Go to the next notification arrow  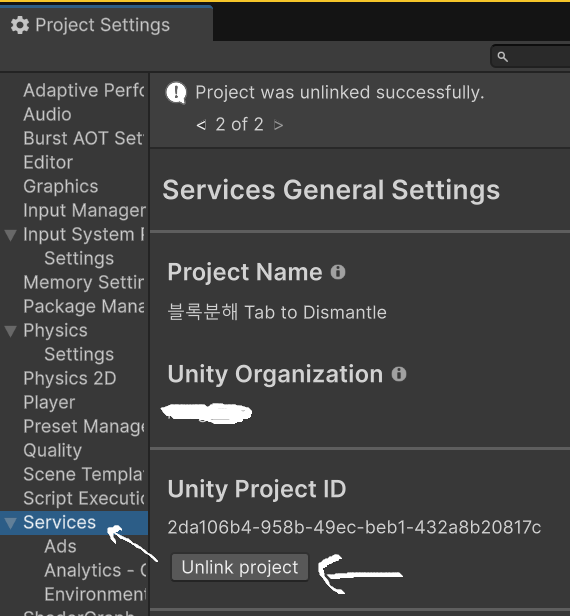[x=279, y=125]
